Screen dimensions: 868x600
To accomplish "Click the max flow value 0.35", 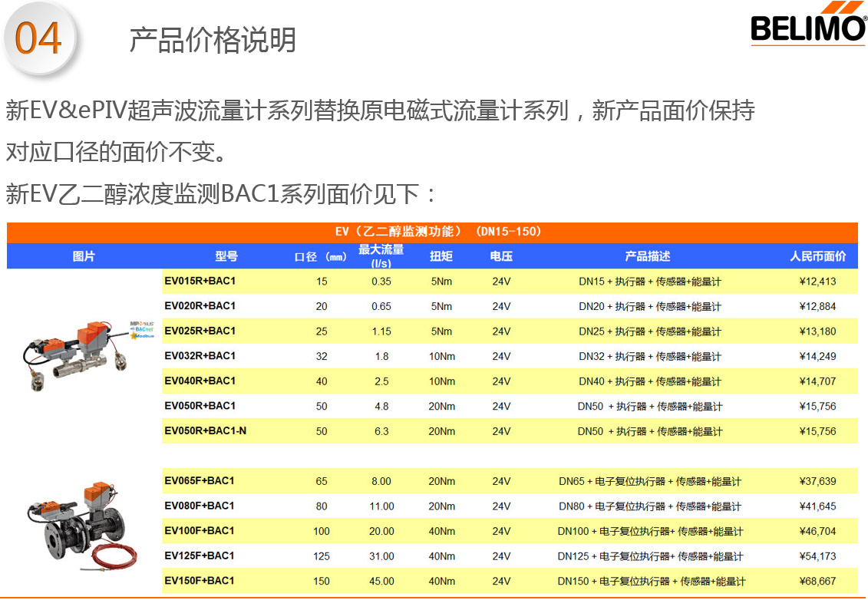I will click(x=381, y=281).
